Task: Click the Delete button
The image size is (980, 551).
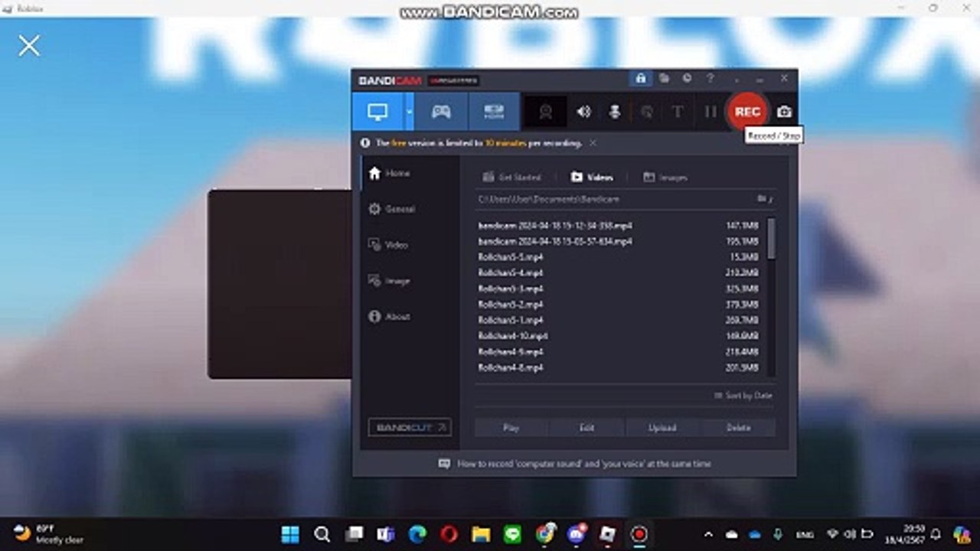Action: coord(738,428)
